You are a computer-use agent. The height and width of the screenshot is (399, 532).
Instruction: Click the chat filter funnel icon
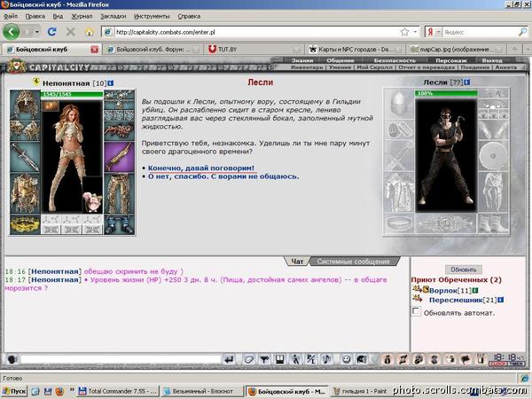(x=264, y=359)
